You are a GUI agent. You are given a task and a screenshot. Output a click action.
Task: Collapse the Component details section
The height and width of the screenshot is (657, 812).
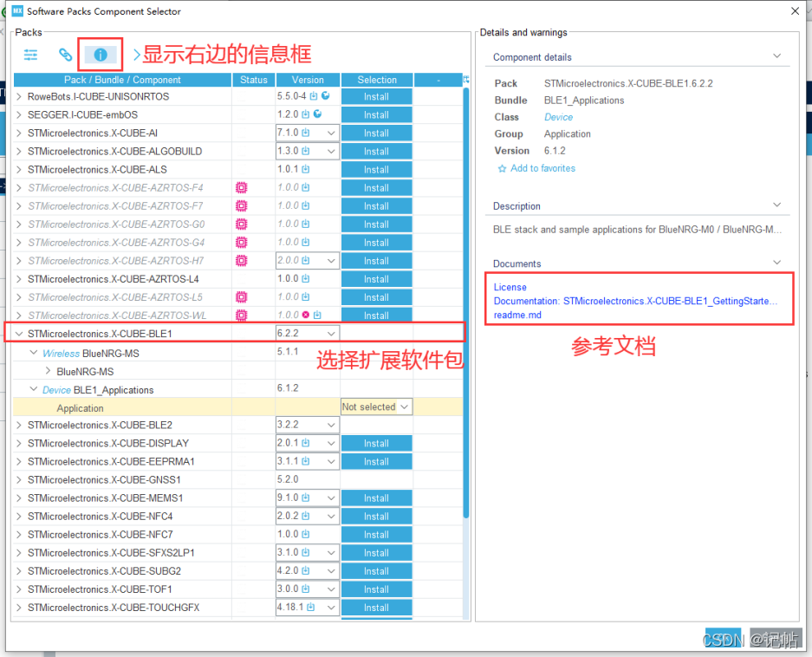pos(776,56)
